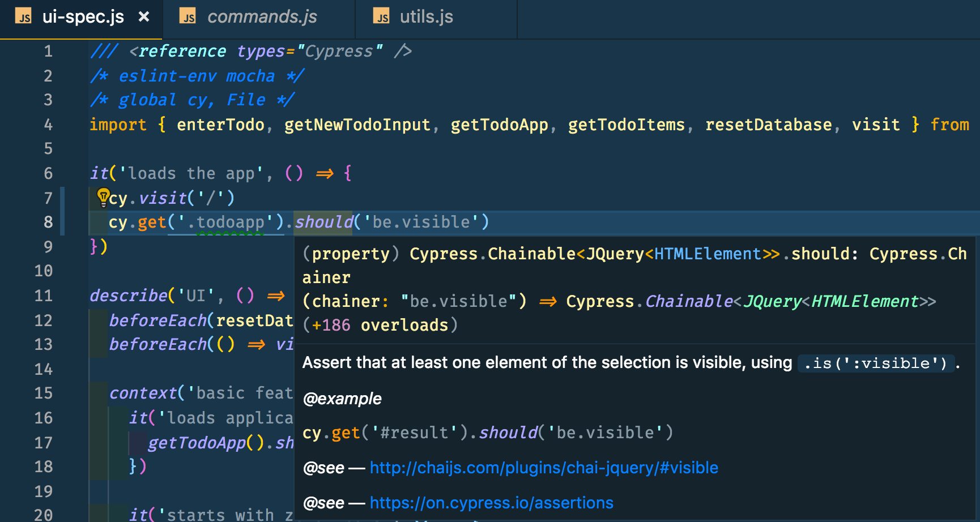The height and width of the screenshot is (522, 980).
Task: Click 'getTodoApp()' on line 17
Action: [206, 443]
